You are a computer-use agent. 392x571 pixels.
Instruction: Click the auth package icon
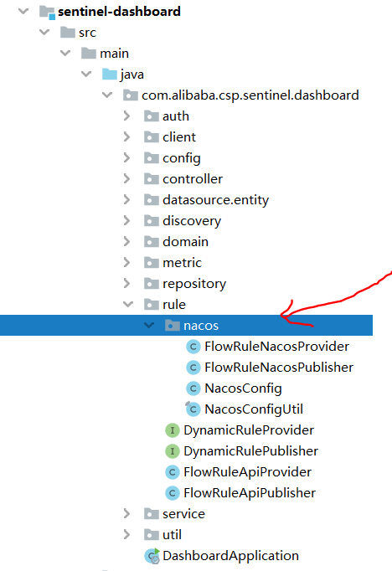[x=152, y=116]
